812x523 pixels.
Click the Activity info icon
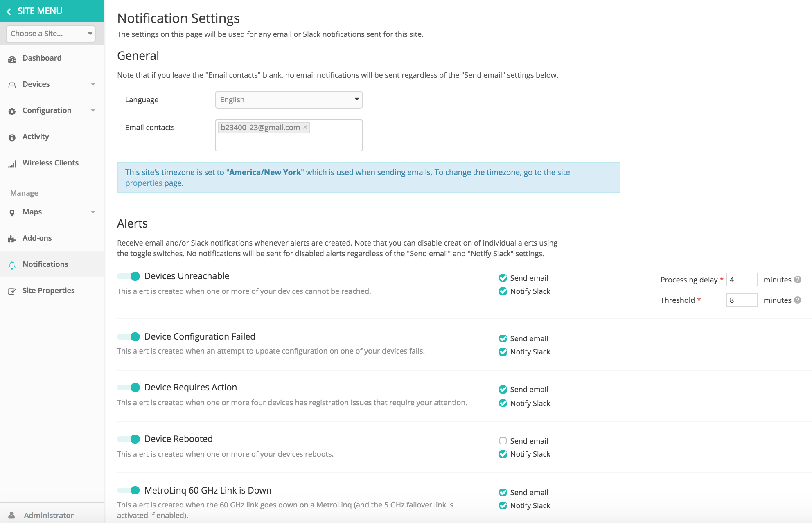[x=12, y=138]
